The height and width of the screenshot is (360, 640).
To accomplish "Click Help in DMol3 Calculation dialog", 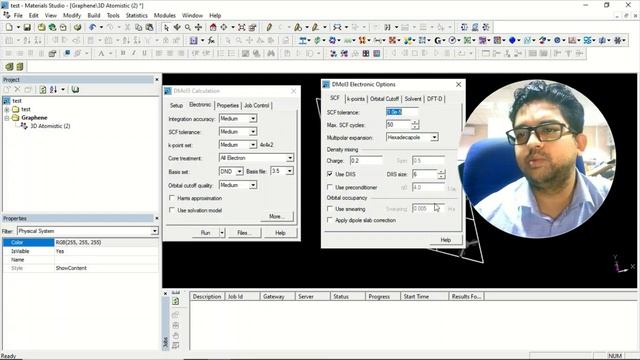I will pos(280,233).
